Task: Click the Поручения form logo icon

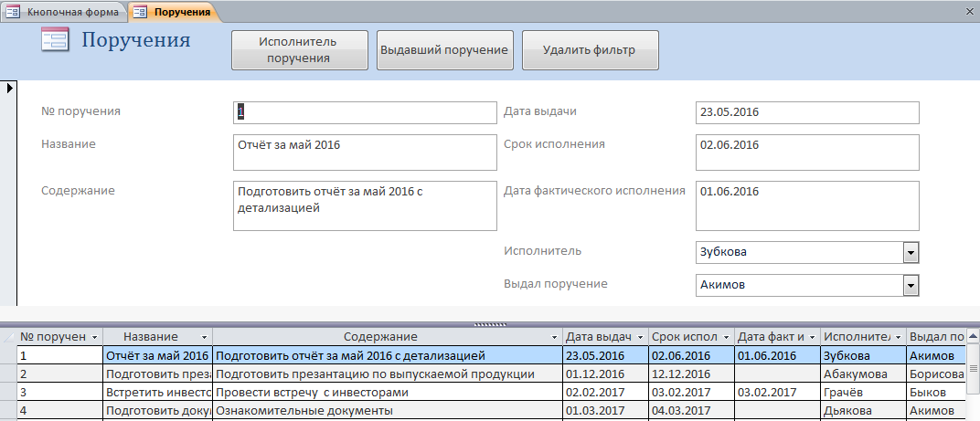Action: pyautogui.click(x=57, y=40)
